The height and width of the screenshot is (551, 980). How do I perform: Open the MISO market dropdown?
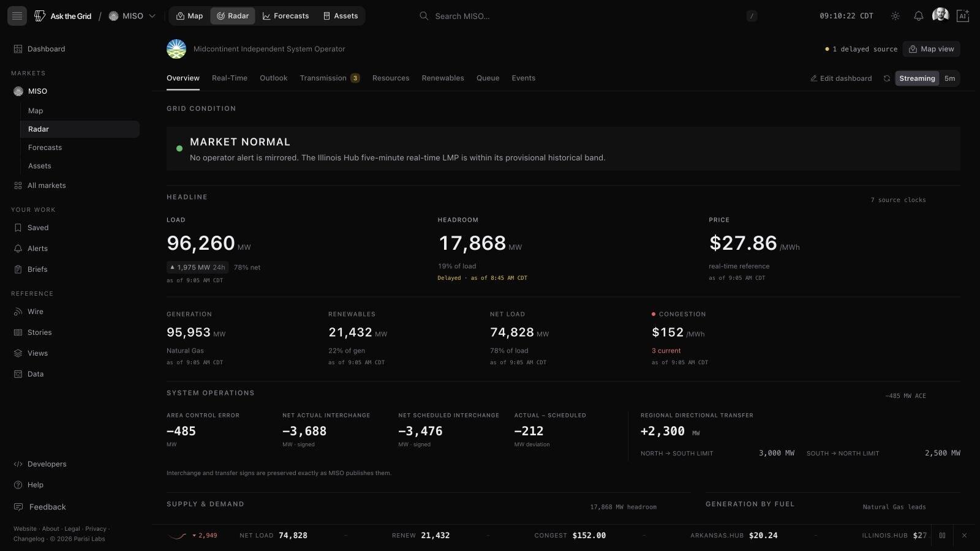click(132, 16)
